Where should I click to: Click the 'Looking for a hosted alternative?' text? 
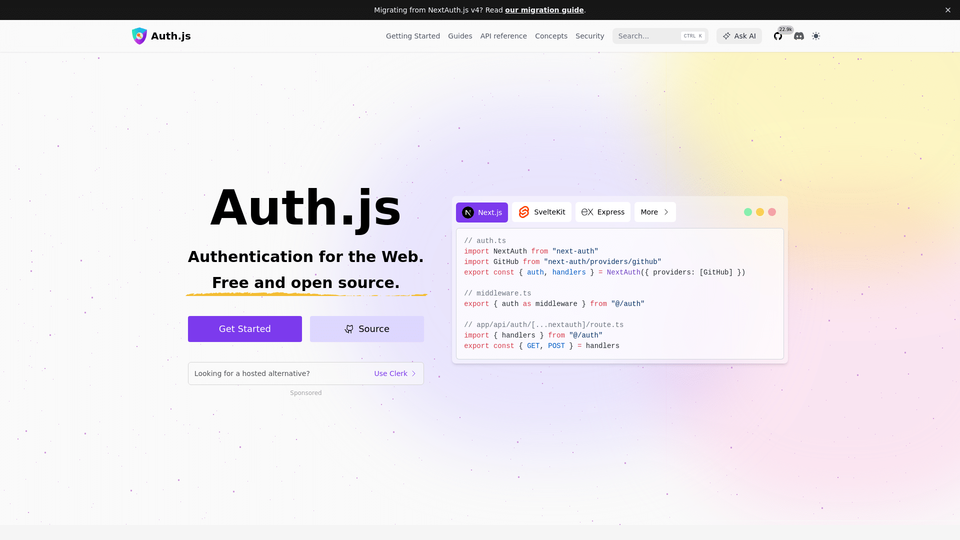pos(252,373)
